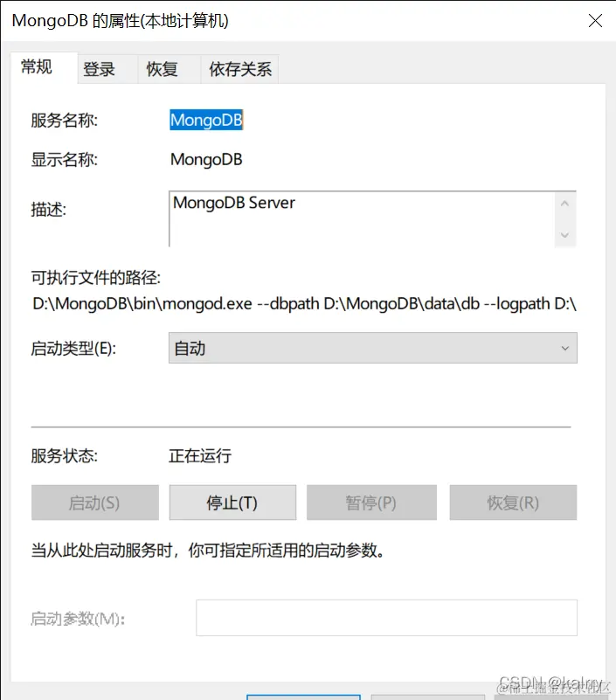
Task: Click the 暂停(P) pause button
Action: (x=371, y=502)
